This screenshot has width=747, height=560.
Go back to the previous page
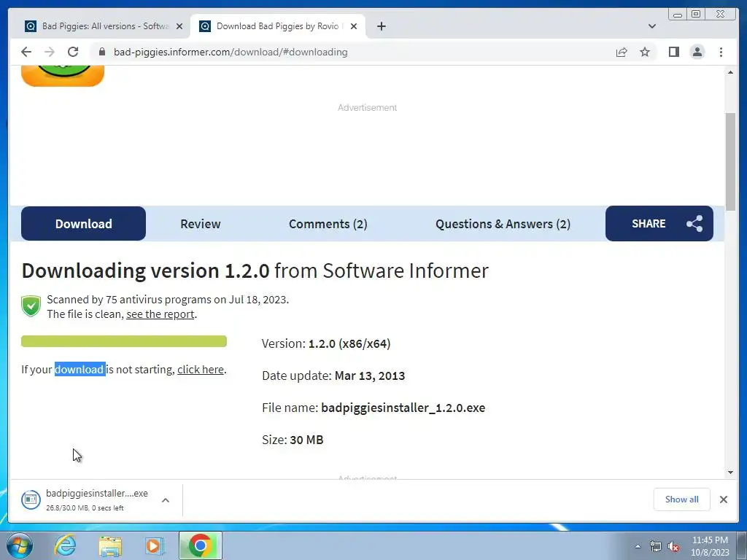pos(26,52)
